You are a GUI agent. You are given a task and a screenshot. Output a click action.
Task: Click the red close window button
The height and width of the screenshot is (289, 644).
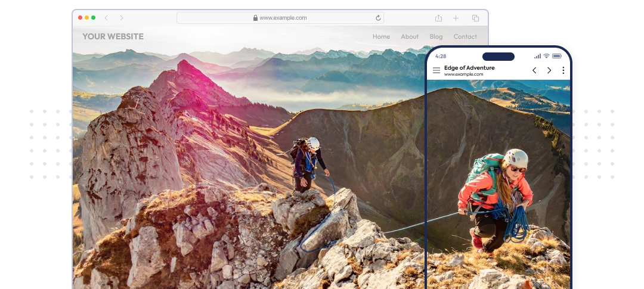pyautogui.click(x=80, y=18)
